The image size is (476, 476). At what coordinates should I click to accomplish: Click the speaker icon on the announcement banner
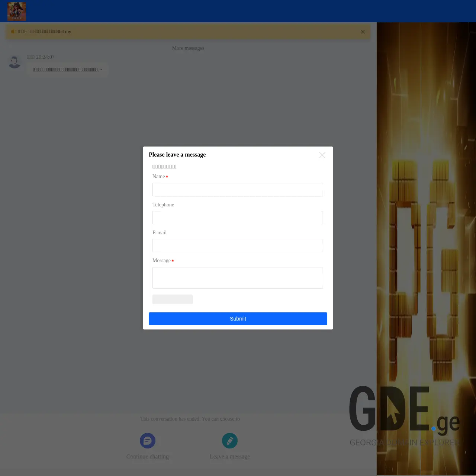coord(13,31)
